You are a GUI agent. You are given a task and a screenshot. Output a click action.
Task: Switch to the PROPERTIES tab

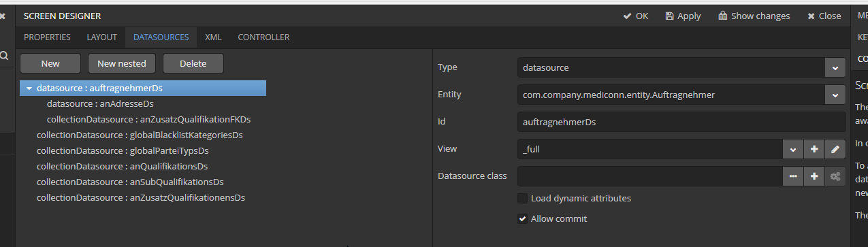click(x=47, y=37)
